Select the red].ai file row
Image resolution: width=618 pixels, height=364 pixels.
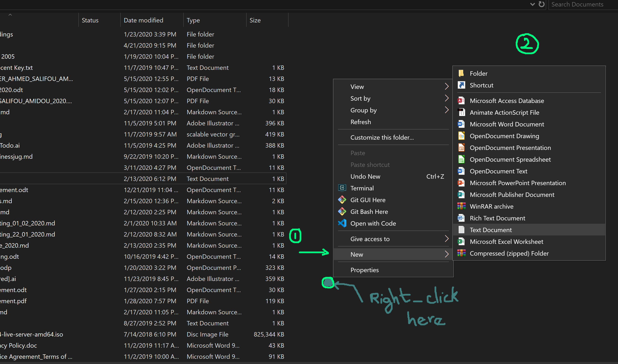(143, 279)
